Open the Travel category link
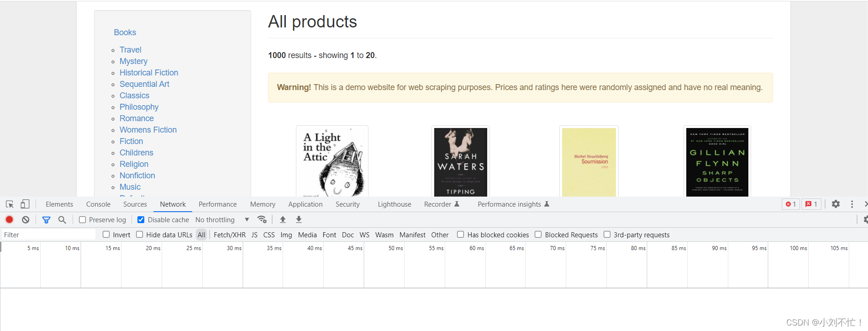This screenshot has width=868, height=331. pyautogui.click(x=131, y=50)
